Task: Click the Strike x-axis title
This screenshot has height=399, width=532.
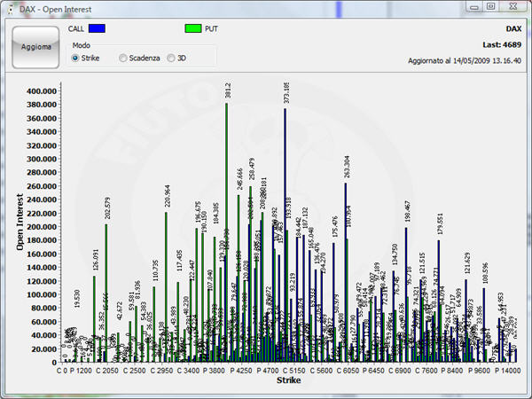Action: 288,380
